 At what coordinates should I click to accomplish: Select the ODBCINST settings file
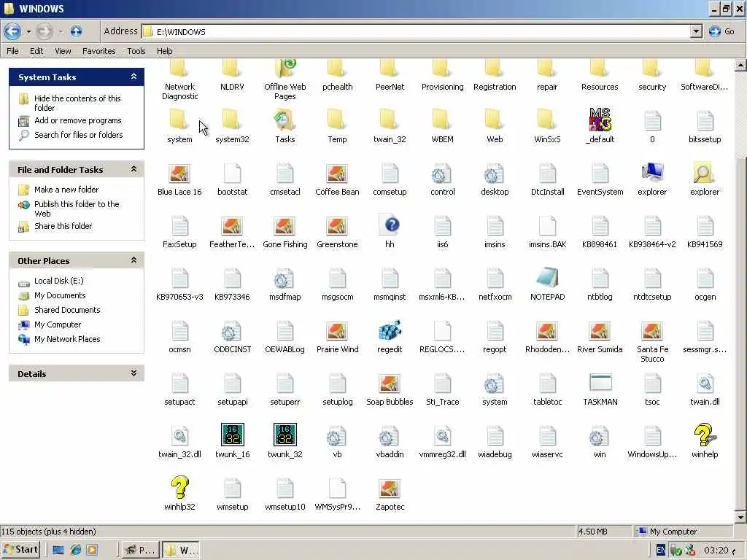pos(233,331)
